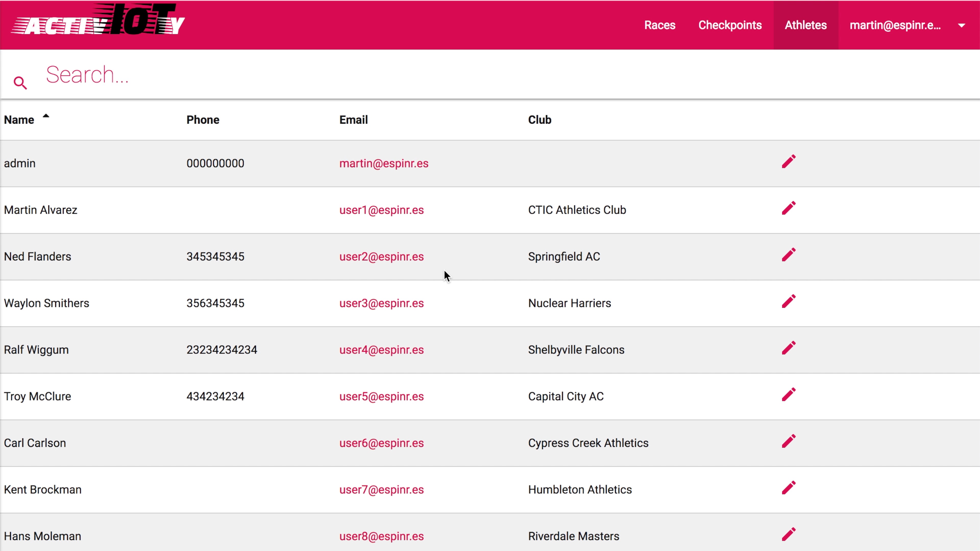
Task: Toggle Name column sort arrow
Action: click(x=46, y=116)
